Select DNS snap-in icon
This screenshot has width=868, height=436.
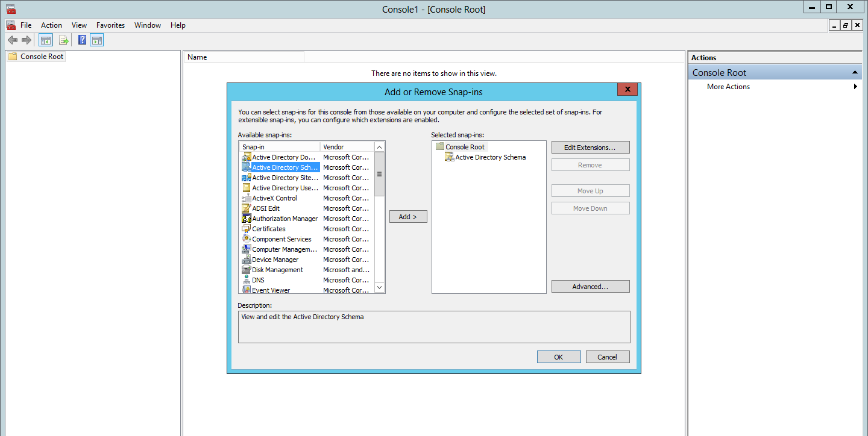(x=246, y=280)
